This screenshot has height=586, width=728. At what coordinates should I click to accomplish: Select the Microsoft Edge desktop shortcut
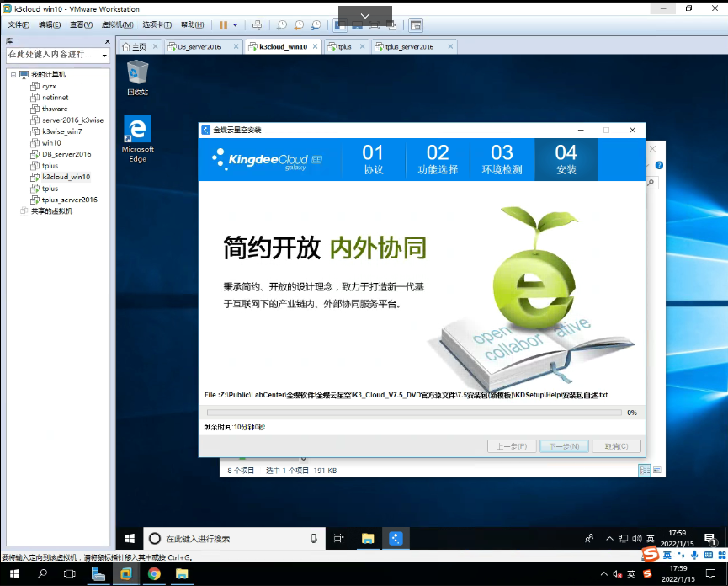point(137,139)
